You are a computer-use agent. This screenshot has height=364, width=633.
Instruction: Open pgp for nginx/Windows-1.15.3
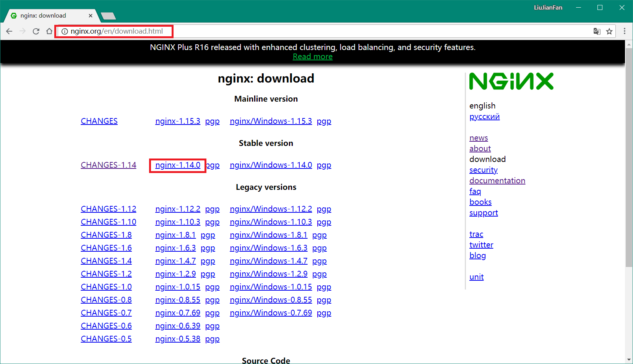pyautogui.click(x=324, y=121)
